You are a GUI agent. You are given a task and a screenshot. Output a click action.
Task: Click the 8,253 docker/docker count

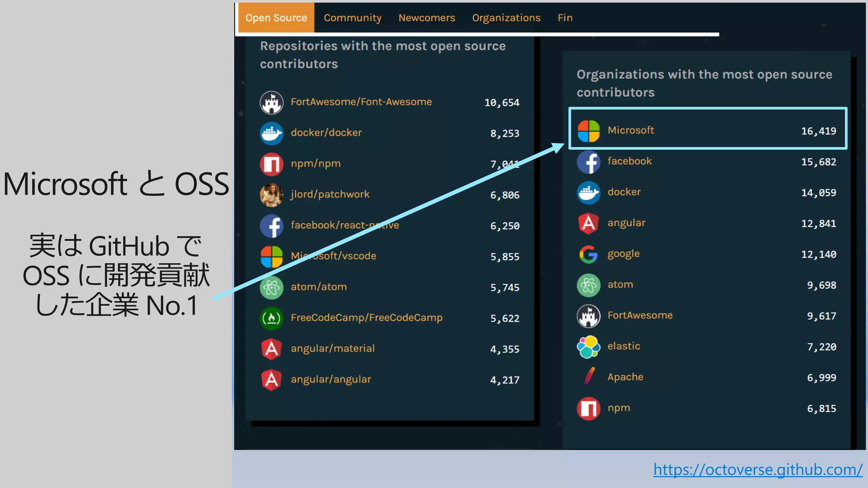point(505,133)
